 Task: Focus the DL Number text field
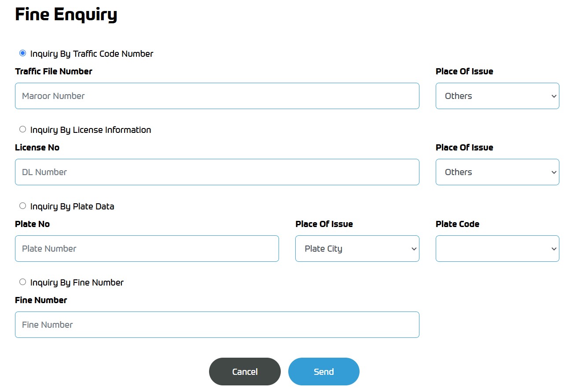217,172
